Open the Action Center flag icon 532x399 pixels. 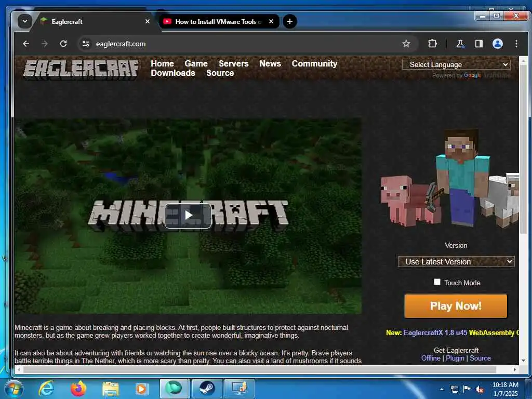tap(467, 389)
